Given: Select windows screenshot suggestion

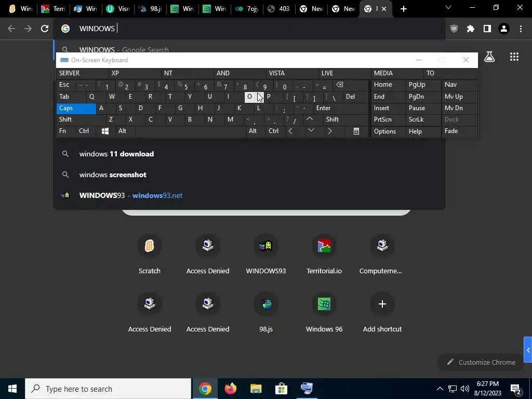Looking at the screenshot, I should click(249, 175).
